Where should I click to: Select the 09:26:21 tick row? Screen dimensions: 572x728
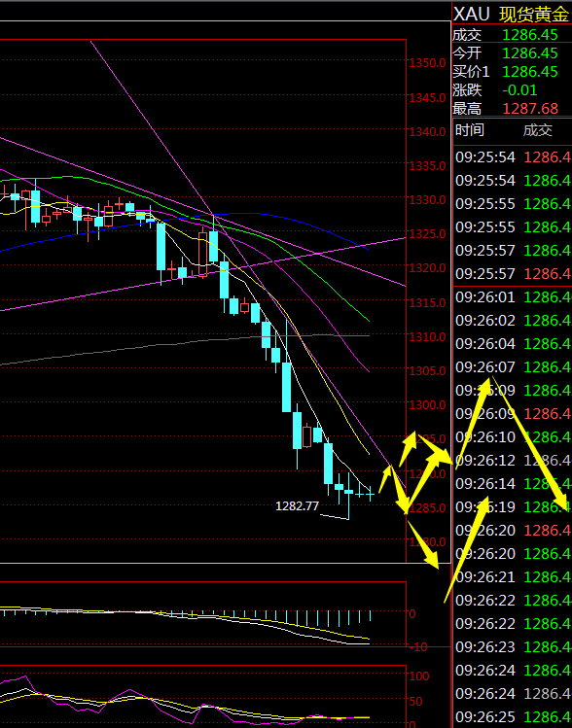point(513,576)
